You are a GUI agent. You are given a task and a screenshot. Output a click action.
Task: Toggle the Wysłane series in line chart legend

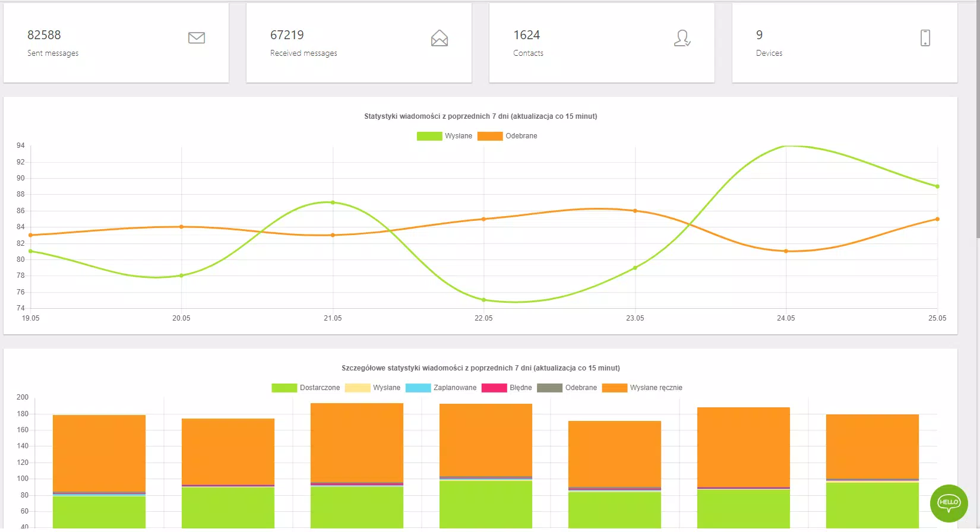pos(444,136)
